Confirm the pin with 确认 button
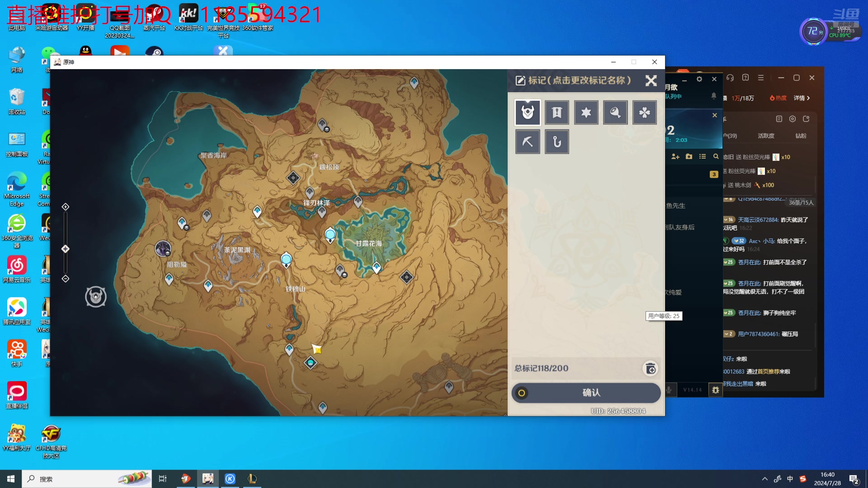 [x=586, y=393]
